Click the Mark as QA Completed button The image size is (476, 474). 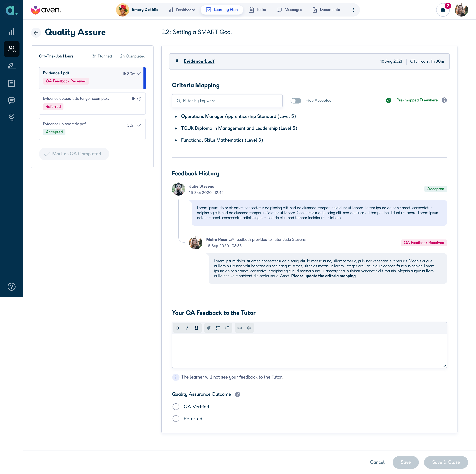pyautogui.click(x=74, y=154)
